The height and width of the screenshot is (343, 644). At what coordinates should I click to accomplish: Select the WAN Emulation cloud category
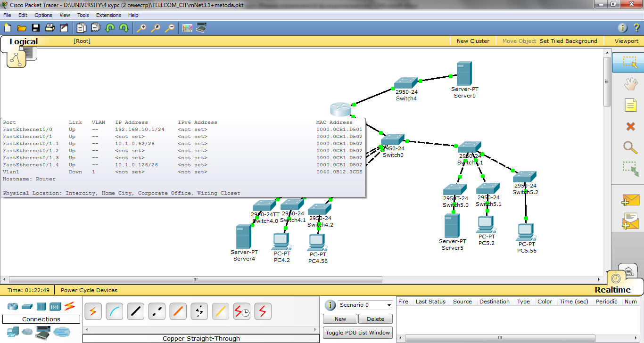pyautogui.click(x=27, y=332)
